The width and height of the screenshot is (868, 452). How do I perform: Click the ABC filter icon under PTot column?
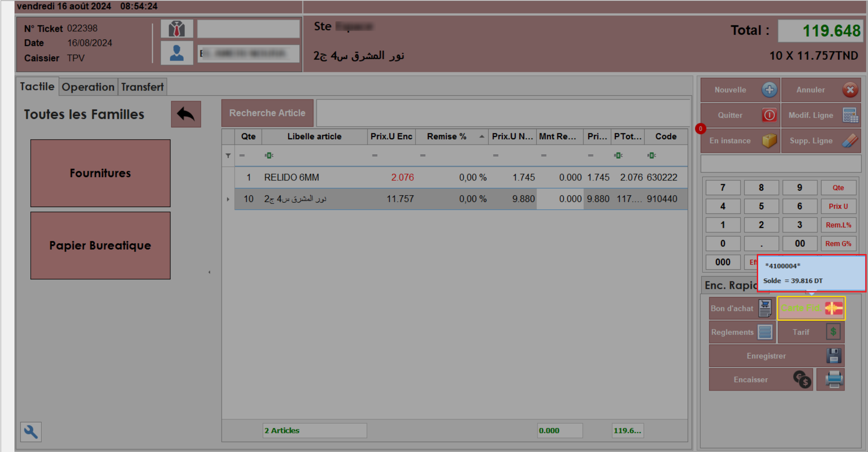(618, 155)
